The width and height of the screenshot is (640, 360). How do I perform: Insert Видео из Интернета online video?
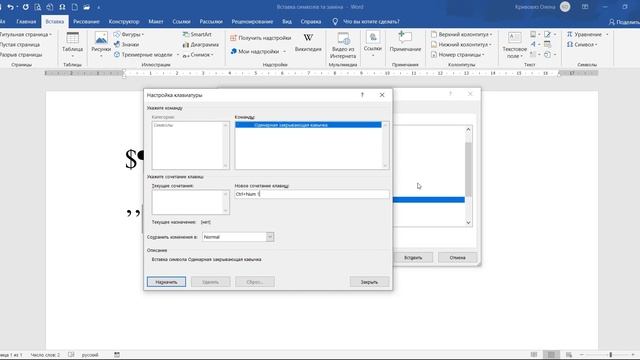(343, 45)
